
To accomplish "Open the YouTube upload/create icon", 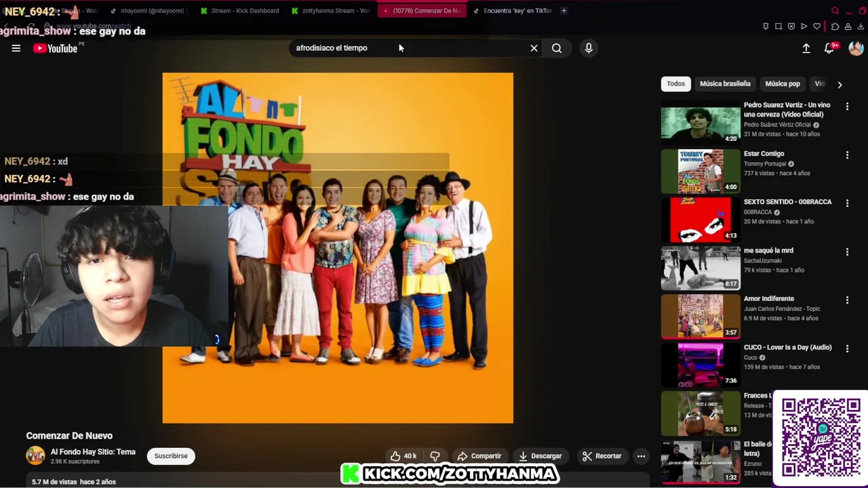I will 806,48.
